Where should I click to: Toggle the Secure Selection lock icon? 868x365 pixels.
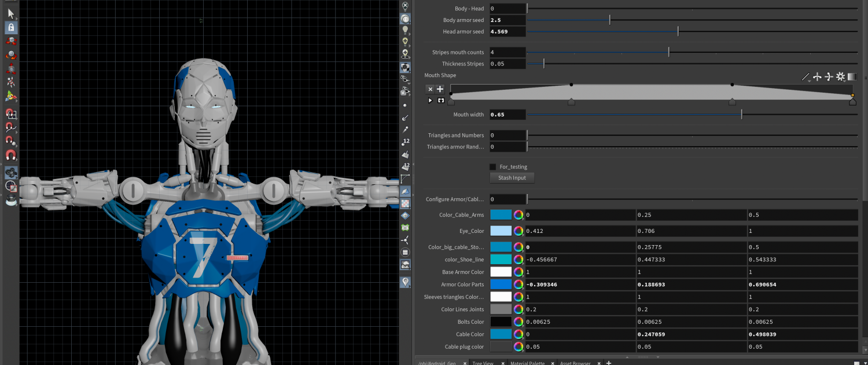(x=11, y=27)
